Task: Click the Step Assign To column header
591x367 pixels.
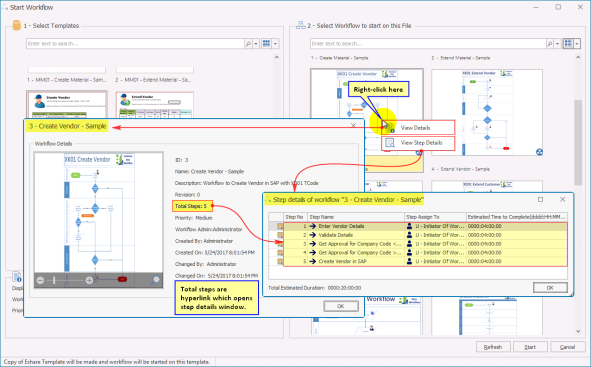Action: click(435, 217)
